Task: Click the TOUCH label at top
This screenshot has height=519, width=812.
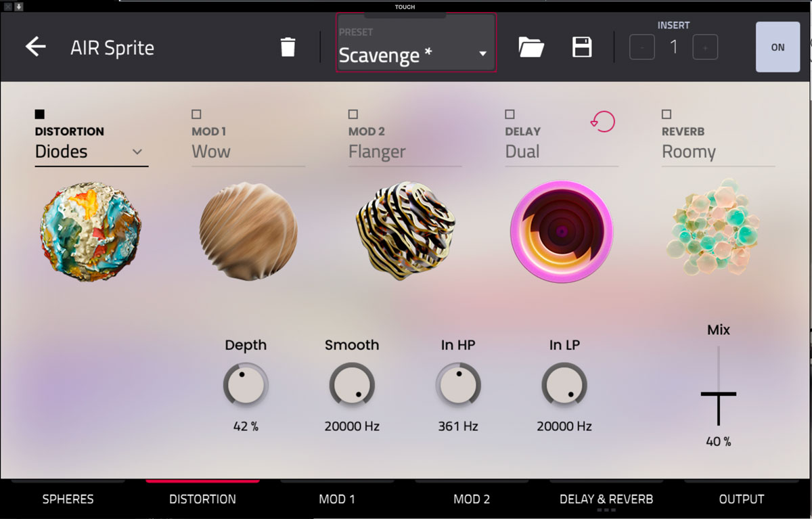Action: pos(405,7)
